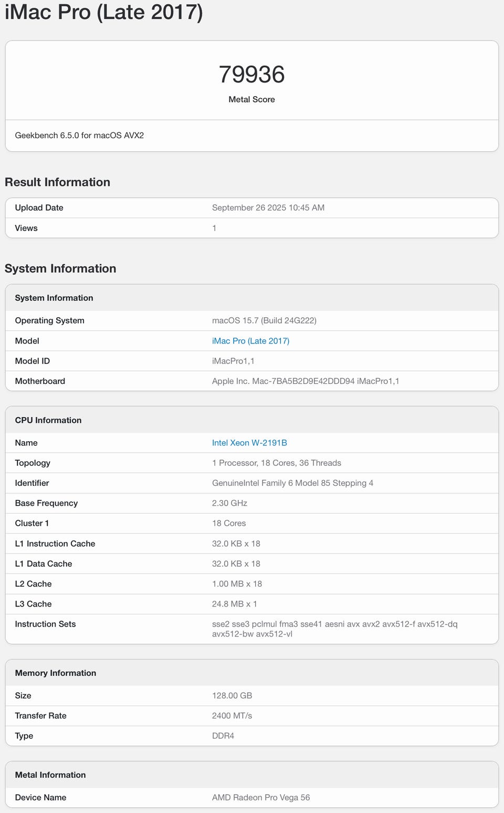Click the GenuineIntel identifier value

pos(292,483)
